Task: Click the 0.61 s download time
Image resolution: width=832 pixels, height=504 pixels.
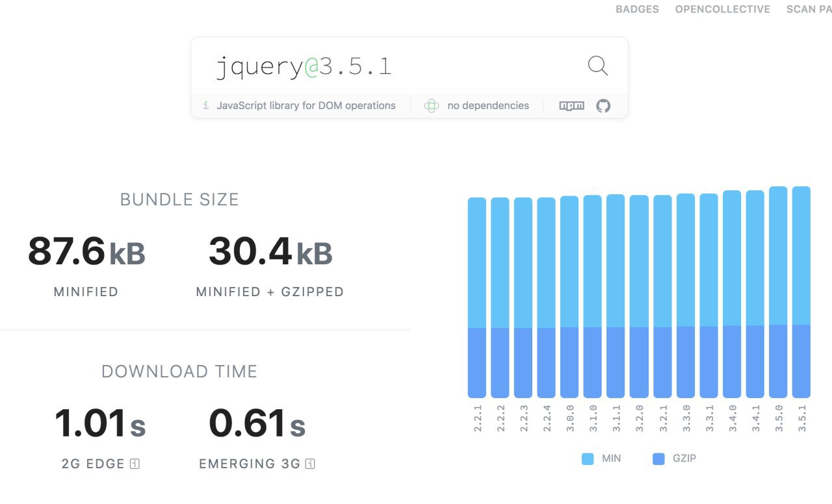Action: coord(257,423)
